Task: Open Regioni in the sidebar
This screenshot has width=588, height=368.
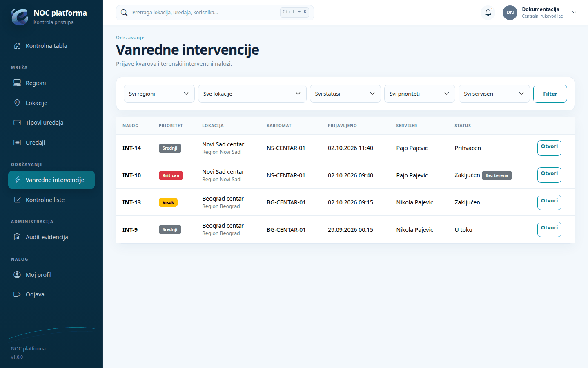Action: tap(51, 83)
